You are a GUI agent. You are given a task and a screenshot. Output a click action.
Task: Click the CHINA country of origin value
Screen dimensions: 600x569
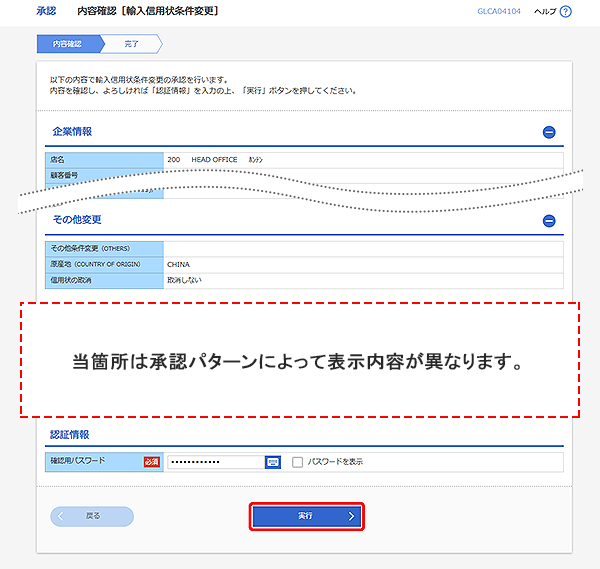(178, 264)
